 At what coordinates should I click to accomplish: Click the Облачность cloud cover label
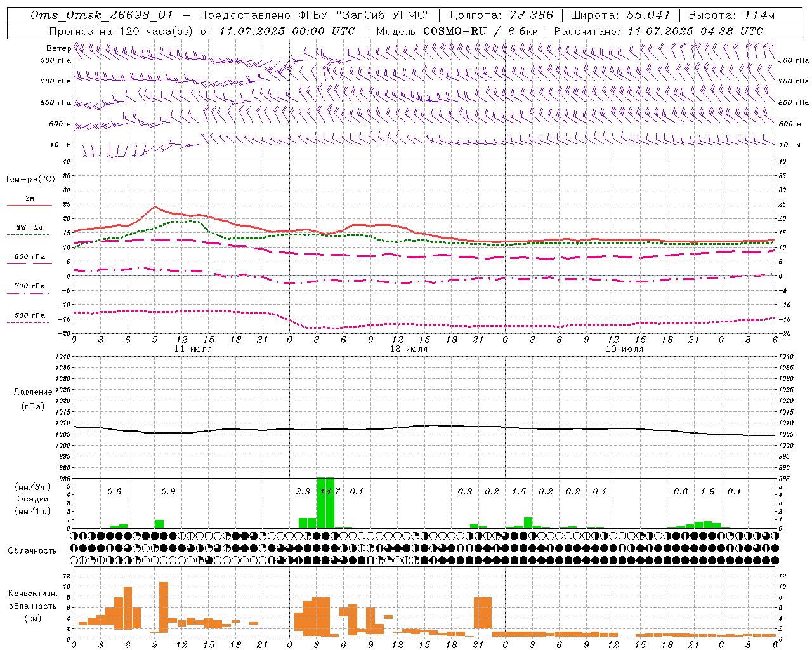32,551
